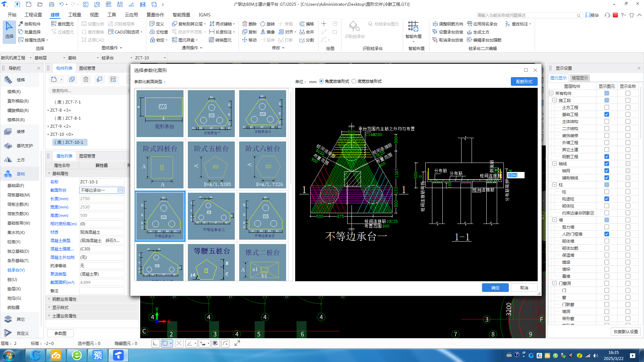
Task: Click the 搜索构件 search field
Action: [89, 91]
